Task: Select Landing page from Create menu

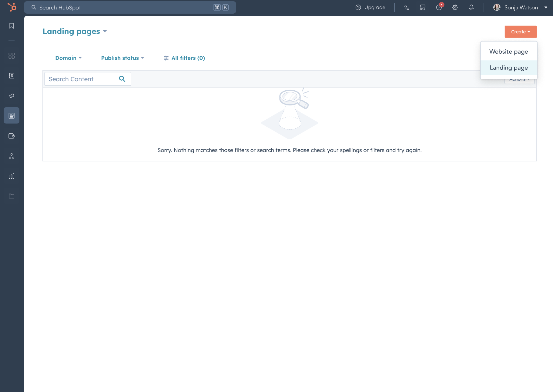Action: (509, 68)
